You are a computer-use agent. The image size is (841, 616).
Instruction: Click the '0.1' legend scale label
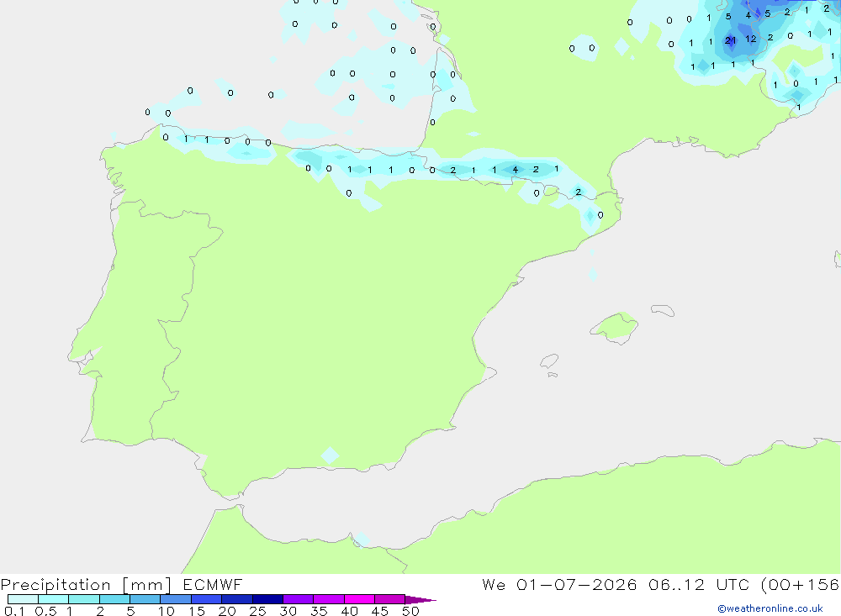(14, 611)
